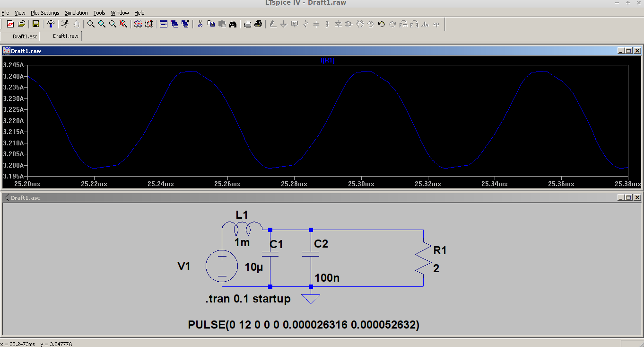The image size is (644, 347).
Task: Open the Window menu
Action: tap(120, 13)
